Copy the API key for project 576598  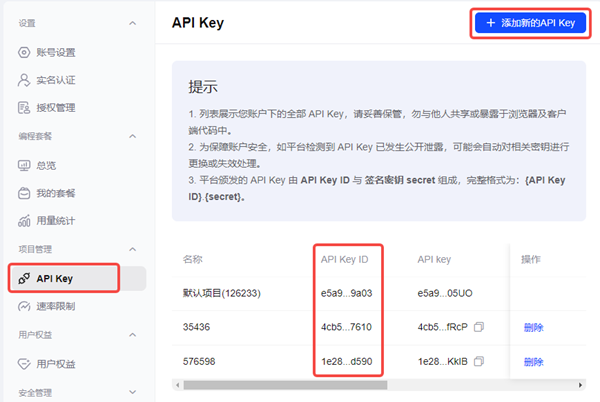(x=480, y=361)
